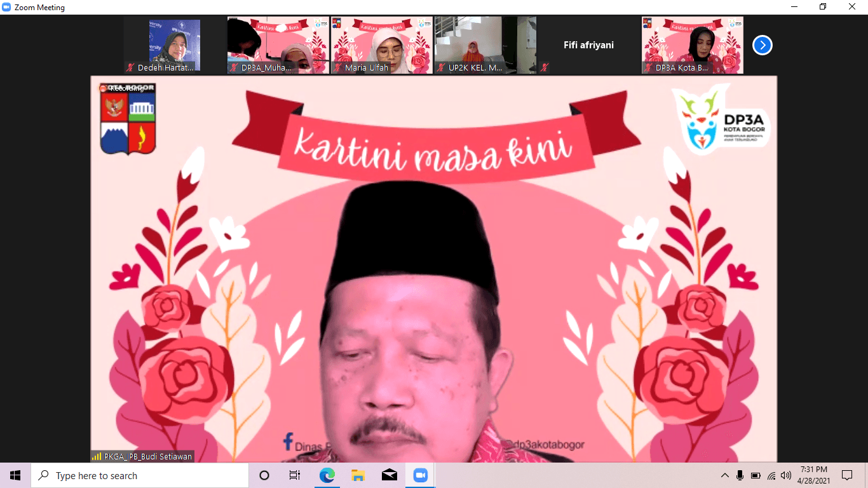Show next participants with the blue arrow

(x=762, y=45)
